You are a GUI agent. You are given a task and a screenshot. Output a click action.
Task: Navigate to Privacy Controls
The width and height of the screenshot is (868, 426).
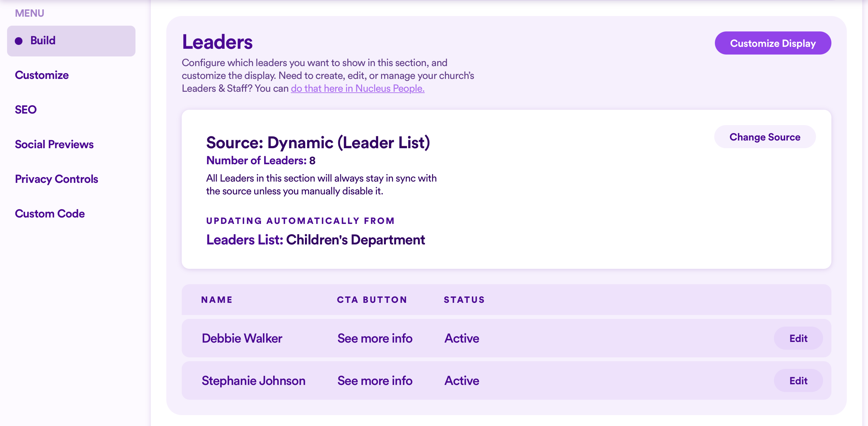coord(56,179)
